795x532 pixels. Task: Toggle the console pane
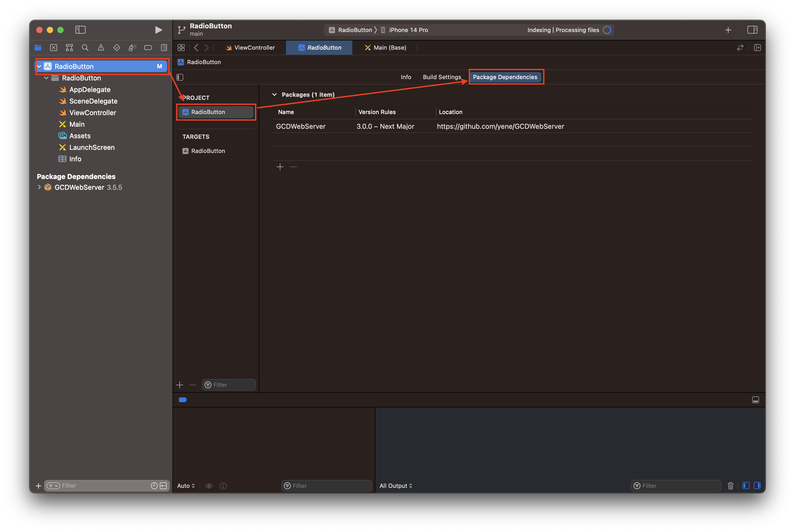(x=757, y=485)
